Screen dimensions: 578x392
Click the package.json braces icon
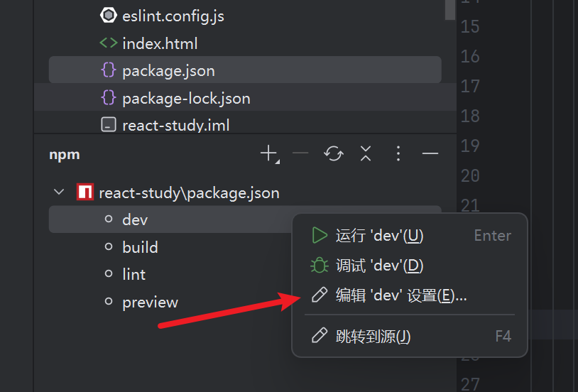coord(109,70)
